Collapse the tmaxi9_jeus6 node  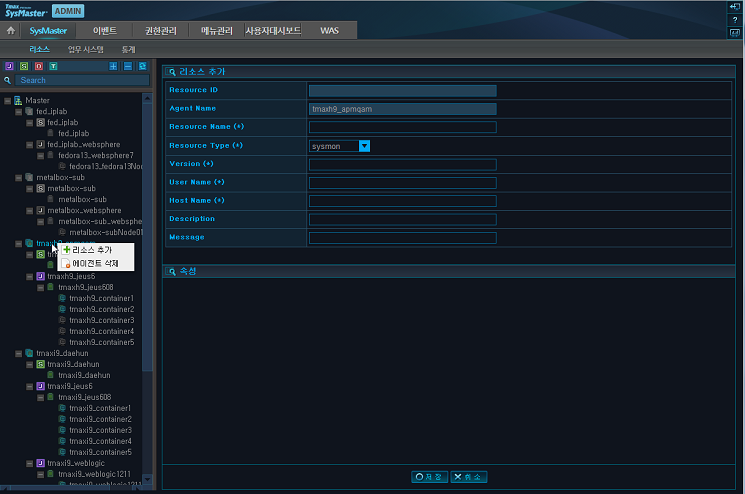(29, 386)
